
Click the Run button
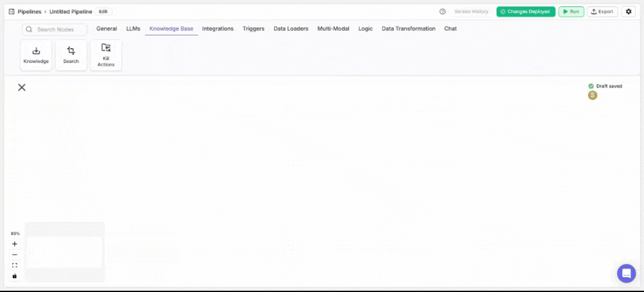571,12
